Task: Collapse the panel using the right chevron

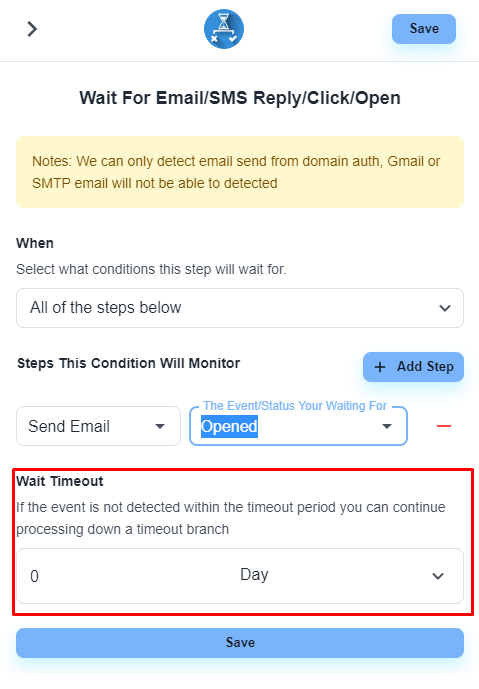Action: pyautogui.click(x=32, y=29)
